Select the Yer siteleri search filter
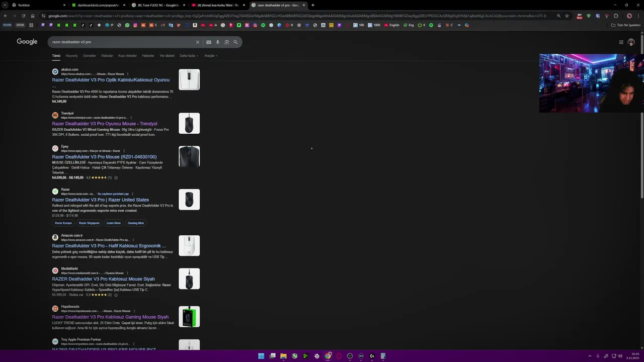The height and width of the screenshot is (362, 644). (167, 56)
